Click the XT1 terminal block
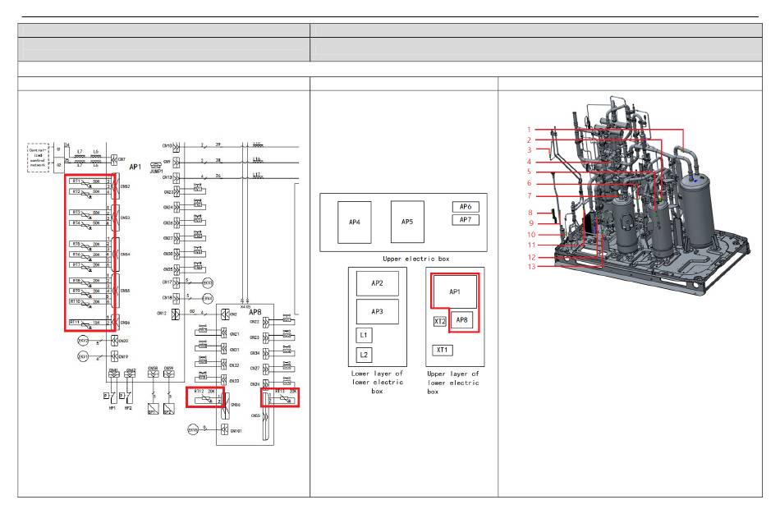 443,351
